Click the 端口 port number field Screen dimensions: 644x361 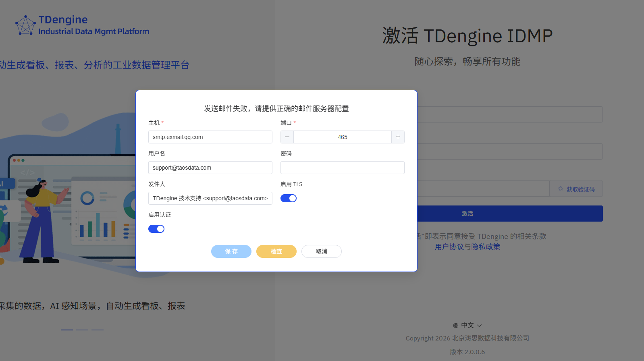(x=343, y=137)
